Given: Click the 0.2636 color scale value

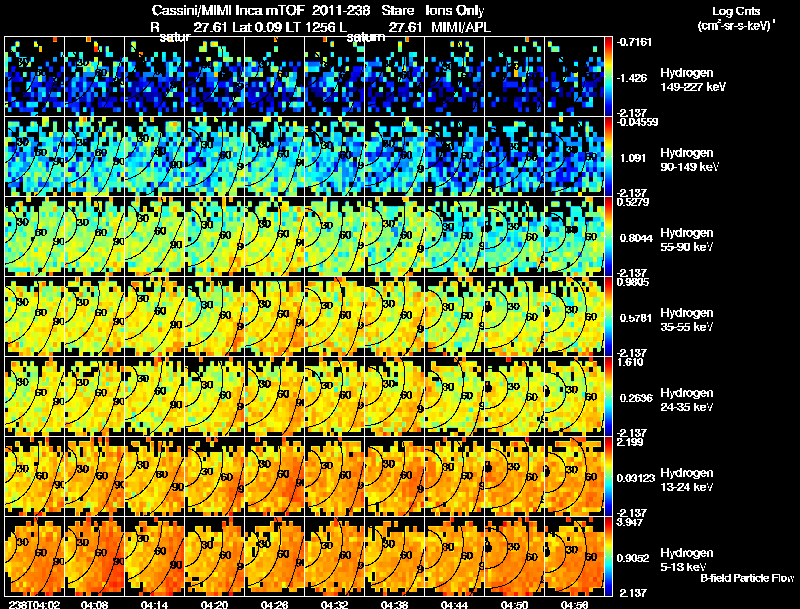Looking at the screenshot, I should click(636, 398).
